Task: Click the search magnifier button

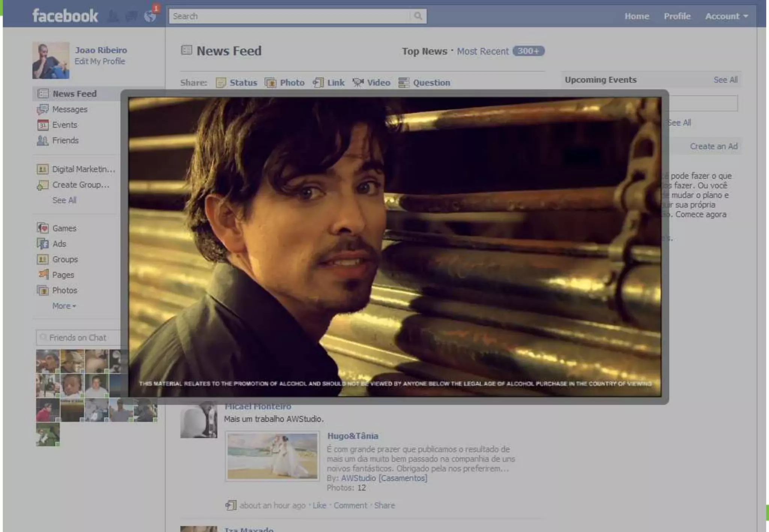Action: point(418,16)
